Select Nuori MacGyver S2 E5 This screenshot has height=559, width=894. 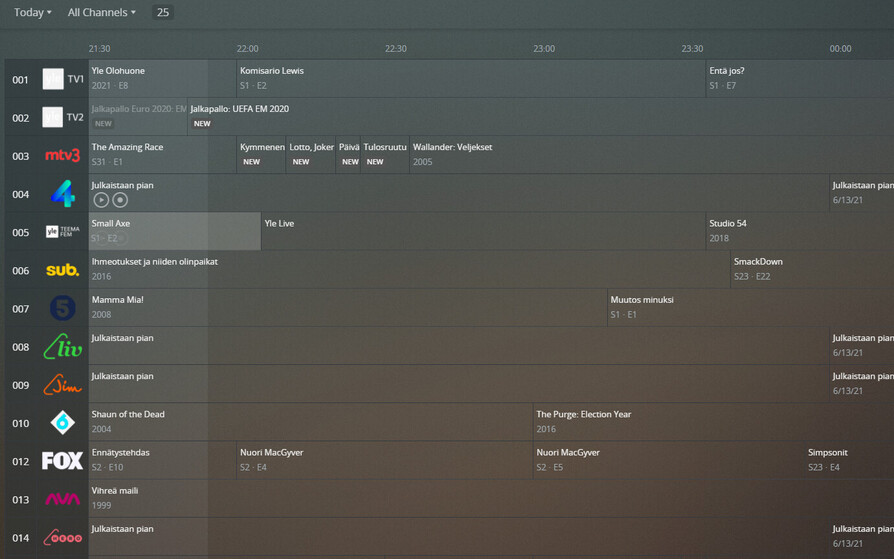pos(669,461)
